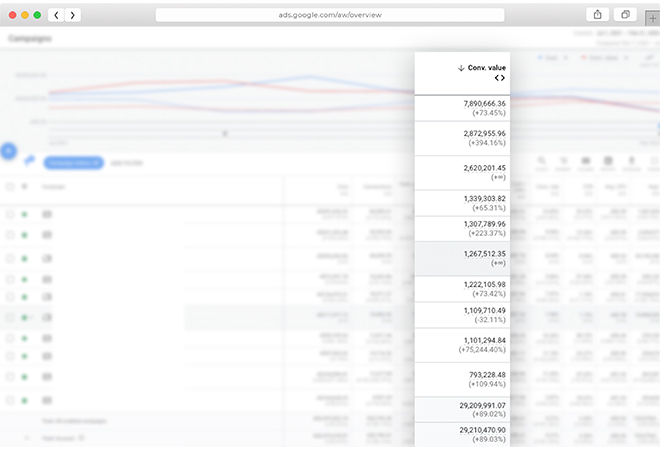Click the sort arrow beside Conv. value
This screenshot has height=450, width=660.
pos(461,68)
